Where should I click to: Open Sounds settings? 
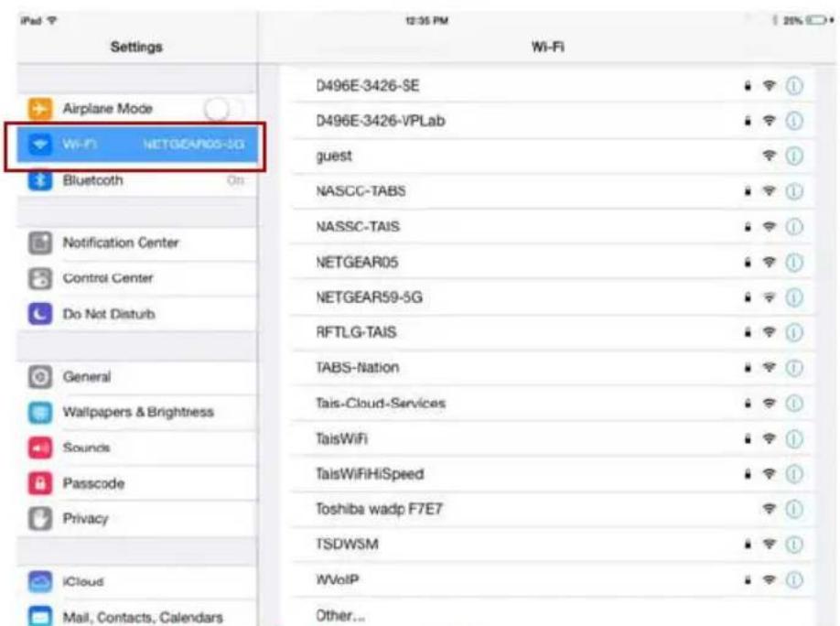[137, 448]
